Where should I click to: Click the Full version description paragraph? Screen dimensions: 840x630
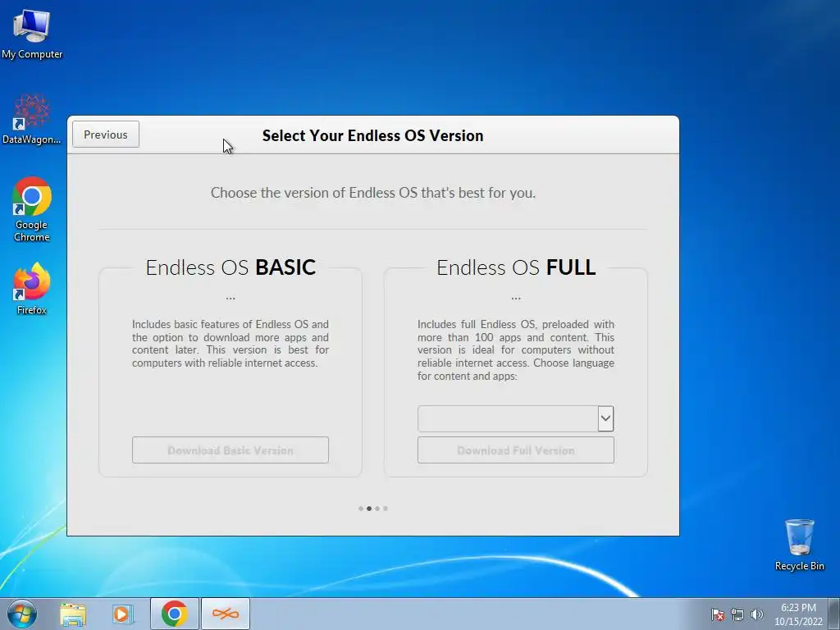click(516, 349)
